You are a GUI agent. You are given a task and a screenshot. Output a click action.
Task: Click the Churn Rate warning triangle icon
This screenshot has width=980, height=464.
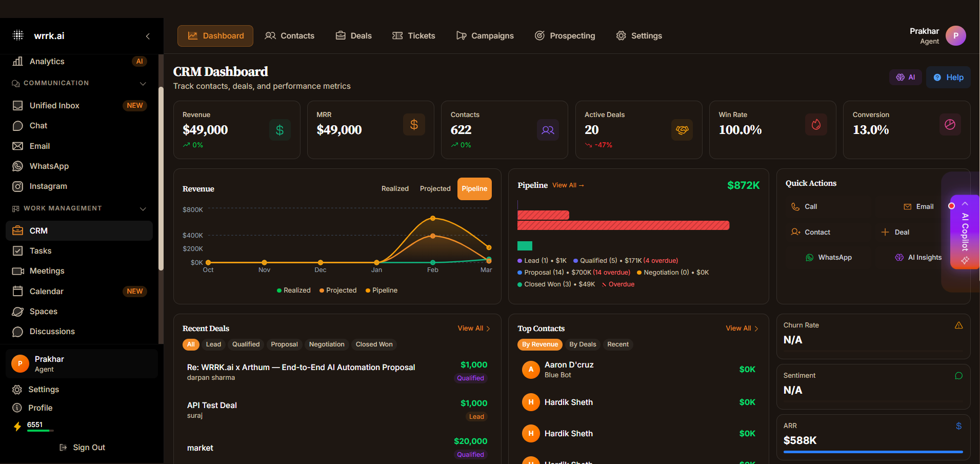coord(958,325)
